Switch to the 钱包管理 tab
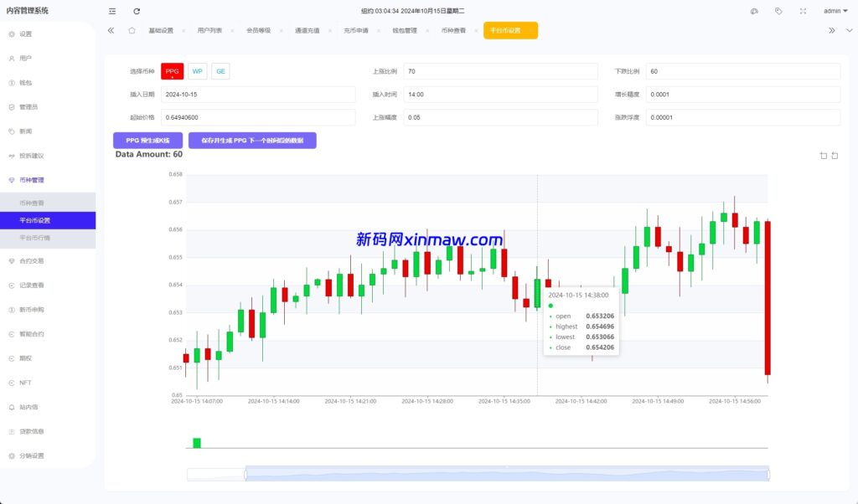This screenshot has width=858, height=504. [x=405, y=30]
